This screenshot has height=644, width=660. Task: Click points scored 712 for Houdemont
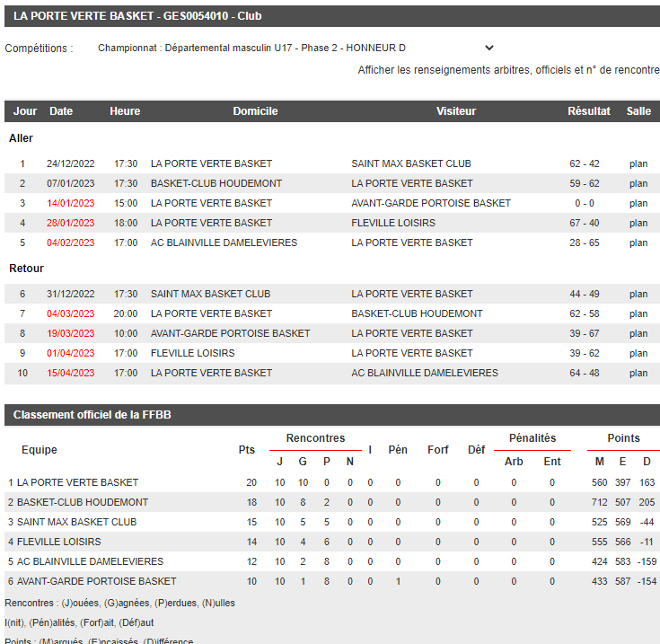(600, 503)
